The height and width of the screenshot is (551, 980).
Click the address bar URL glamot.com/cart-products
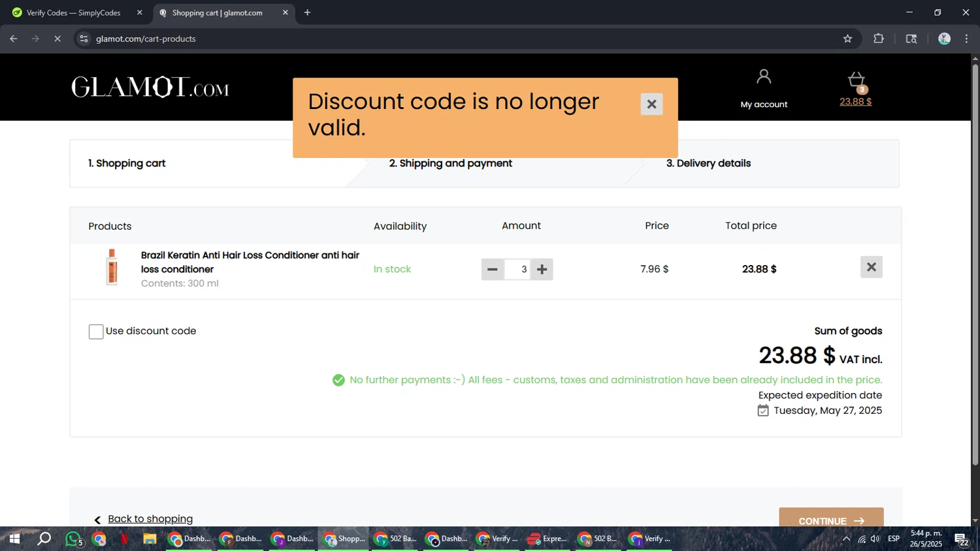click(x=146, y=39)
